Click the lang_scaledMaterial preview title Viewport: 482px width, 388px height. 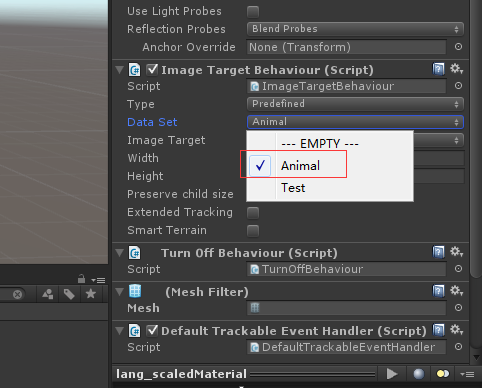point(181,374)
